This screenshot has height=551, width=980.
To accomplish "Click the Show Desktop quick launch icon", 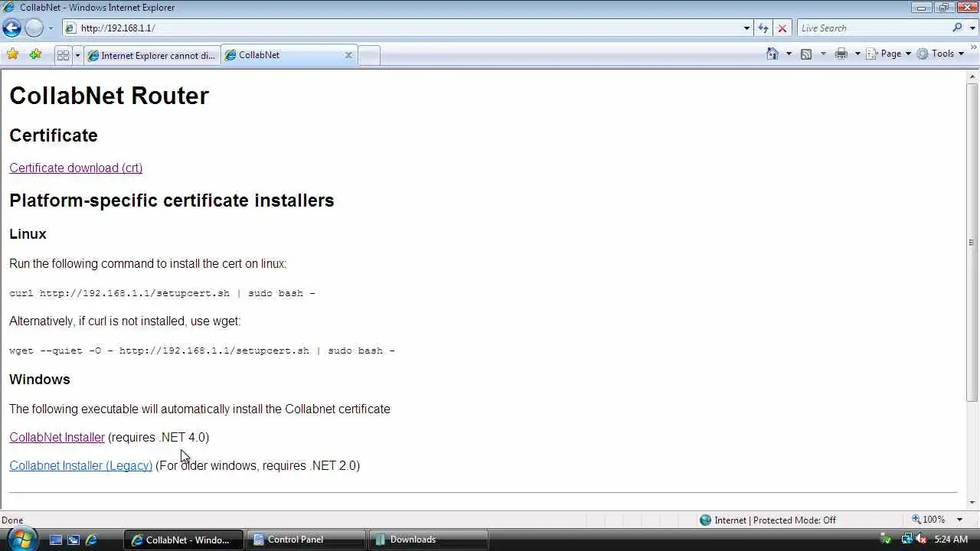I will coord(55,540).
